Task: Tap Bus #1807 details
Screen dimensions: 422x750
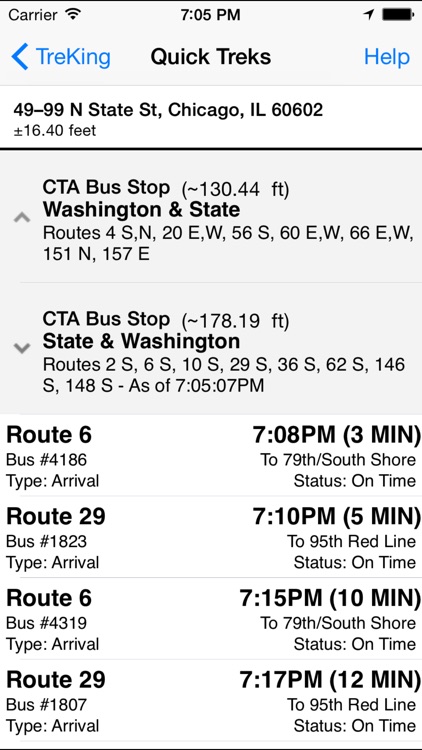Action: 46,704
